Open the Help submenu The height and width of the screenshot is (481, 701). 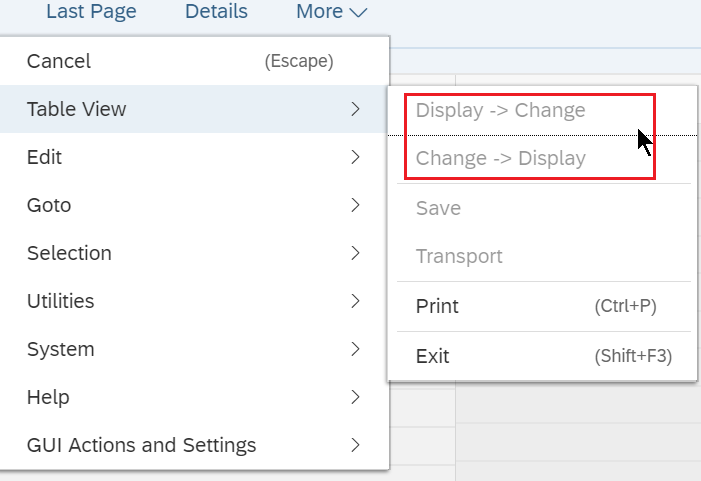pos(194,397)
